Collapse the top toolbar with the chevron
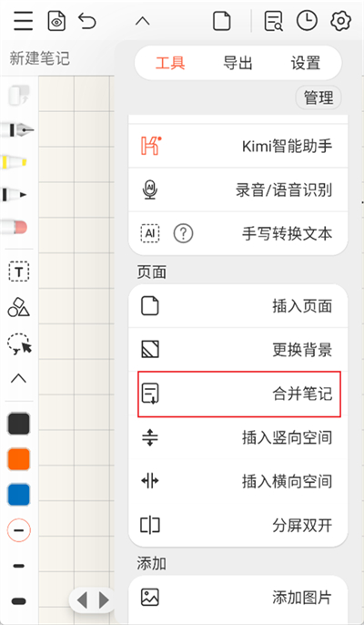The width and height of the screenshot is (364, 625). (x=142, y=21)
